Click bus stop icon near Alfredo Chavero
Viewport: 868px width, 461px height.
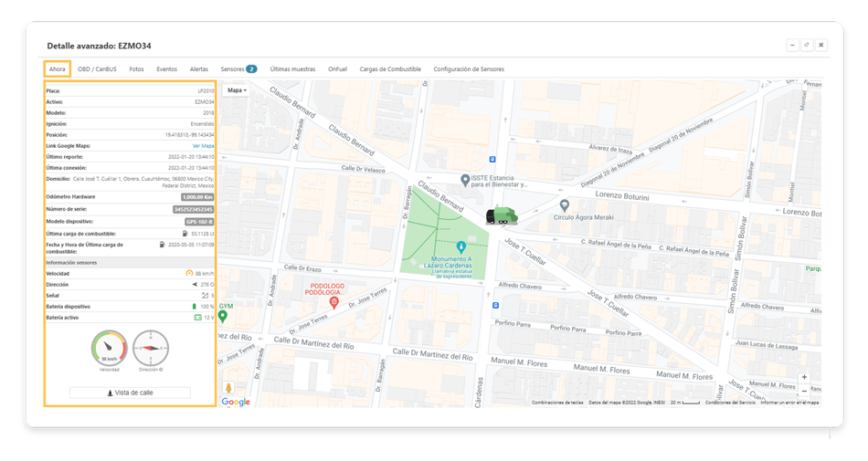(x=495, y=305)
